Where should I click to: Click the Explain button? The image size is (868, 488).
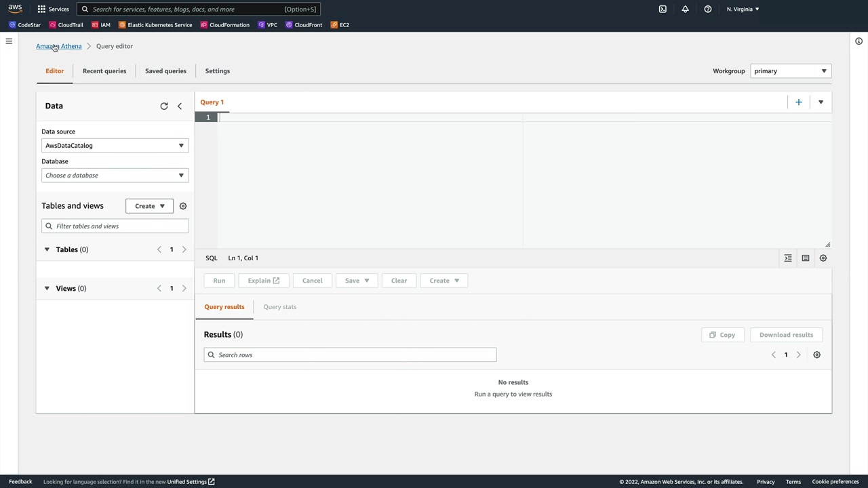(x=264, y=281)
